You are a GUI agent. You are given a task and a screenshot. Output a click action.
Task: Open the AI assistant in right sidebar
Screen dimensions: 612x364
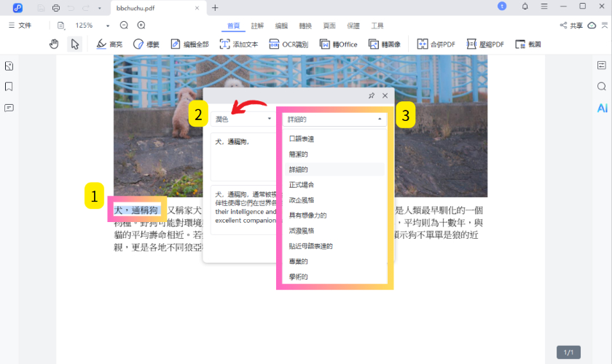(603, 108)
